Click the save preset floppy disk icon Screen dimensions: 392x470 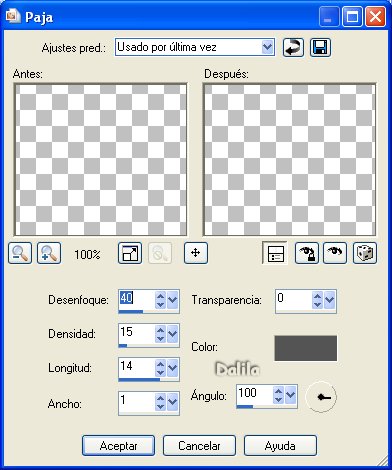(320, 47)
